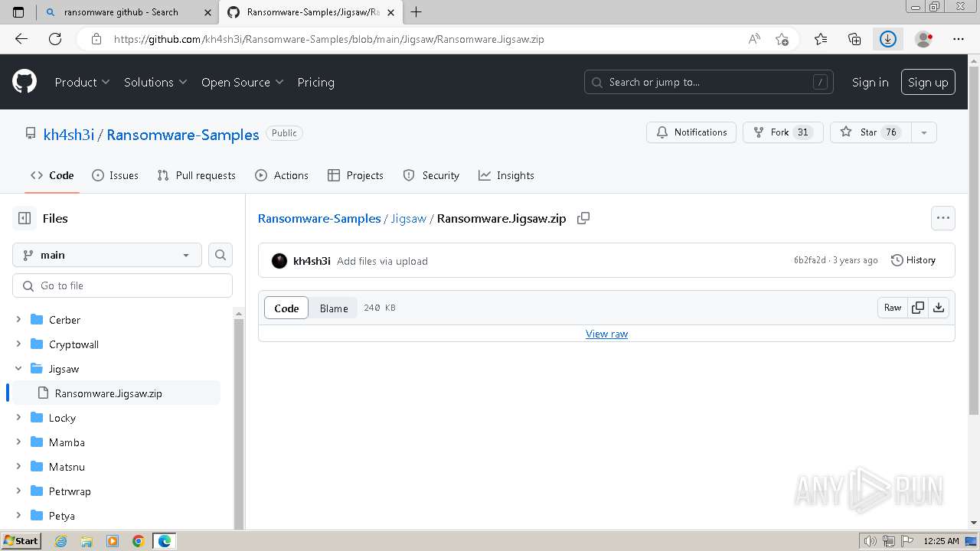Expand the Petya folder
Screen dimensions: 980x551
[x=18, y=515]
